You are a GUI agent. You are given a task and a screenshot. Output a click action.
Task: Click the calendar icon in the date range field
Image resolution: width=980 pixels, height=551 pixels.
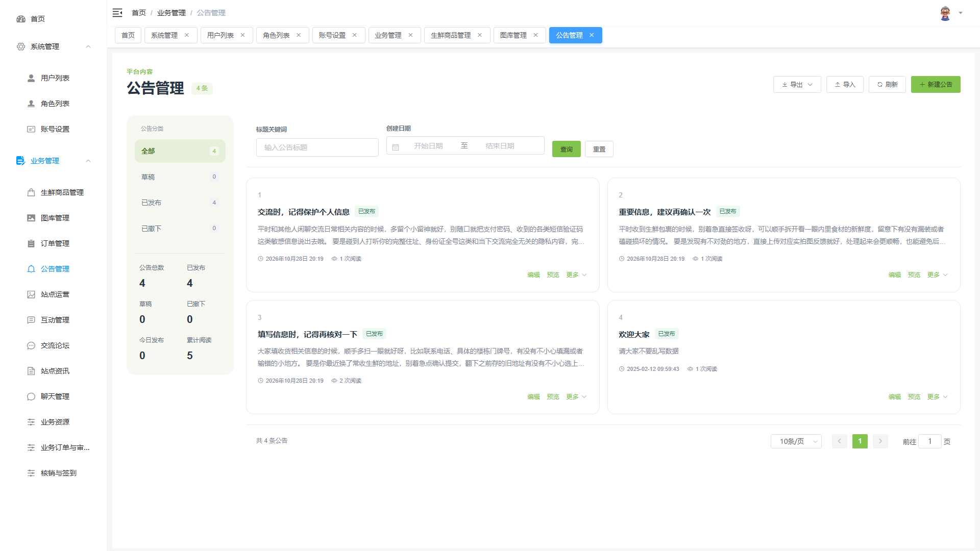click(x=396, y=147)
